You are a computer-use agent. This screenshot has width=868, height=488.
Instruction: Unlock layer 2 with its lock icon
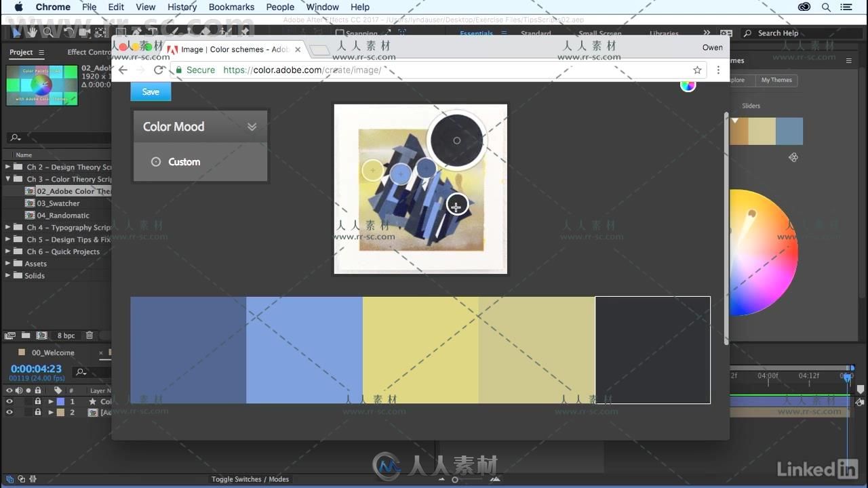38,412
